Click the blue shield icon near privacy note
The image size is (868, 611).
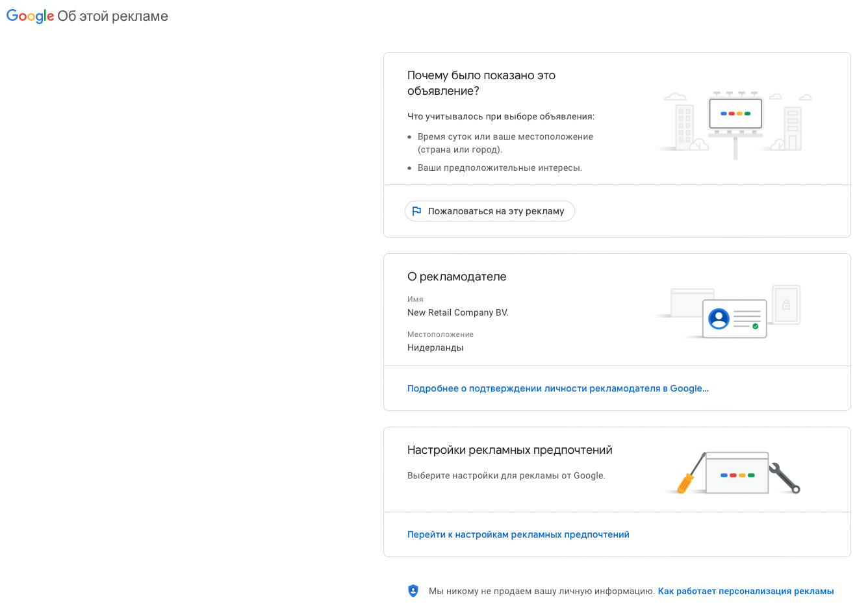coord(414,591)
